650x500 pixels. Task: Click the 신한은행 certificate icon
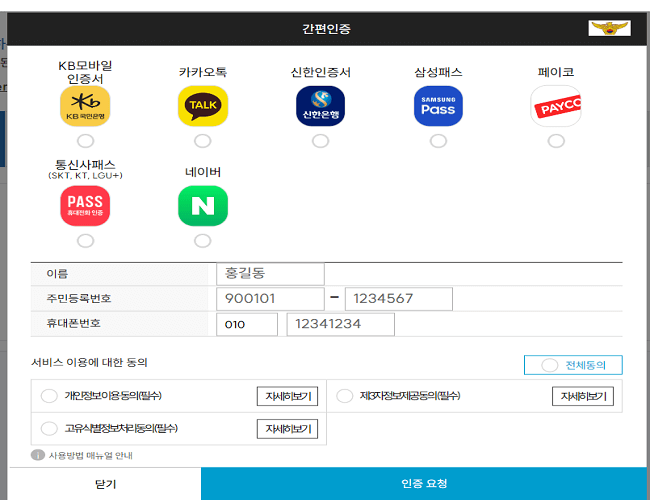click(x=320, y=106)
